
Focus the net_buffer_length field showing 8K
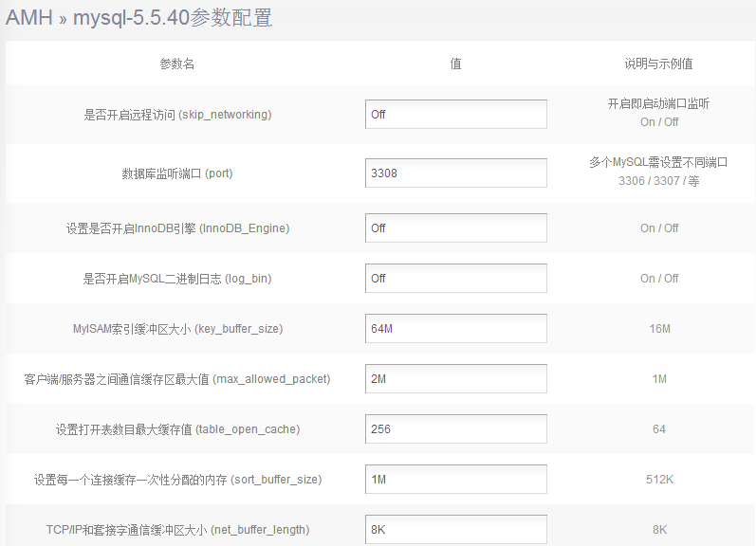pyautogui.click(x=455, y=529)
